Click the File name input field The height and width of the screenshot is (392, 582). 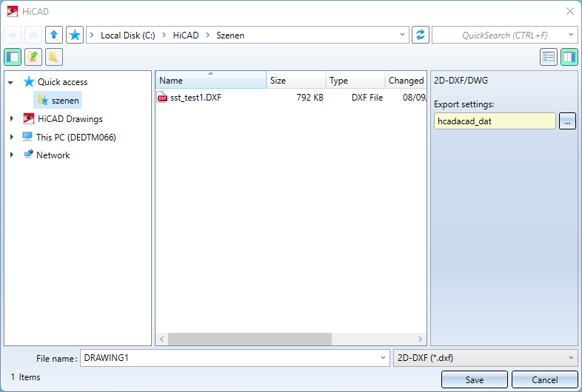(235, 358)
